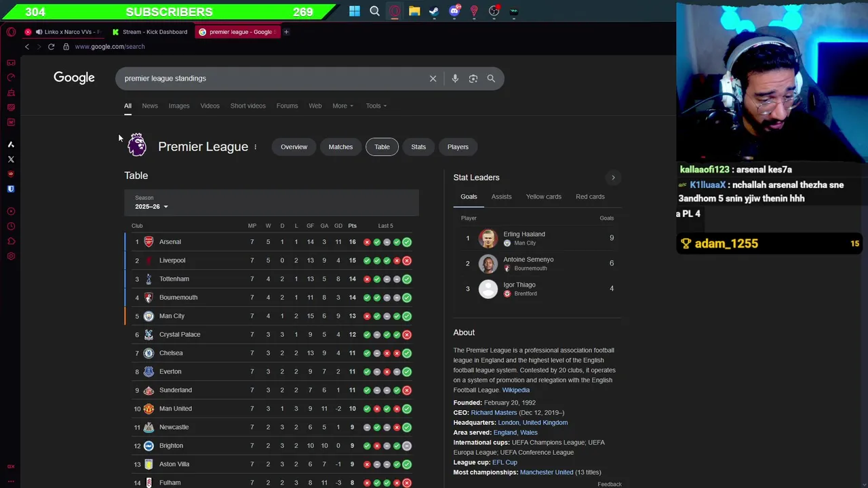868x488 pixels.
Task: Go to the Google logo homepage
Action: click(x=74, y=78)
